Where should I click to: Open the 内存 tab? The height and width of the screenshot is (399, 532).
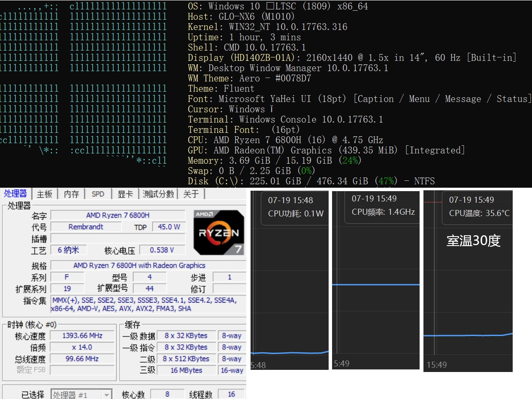coord(71,194)
